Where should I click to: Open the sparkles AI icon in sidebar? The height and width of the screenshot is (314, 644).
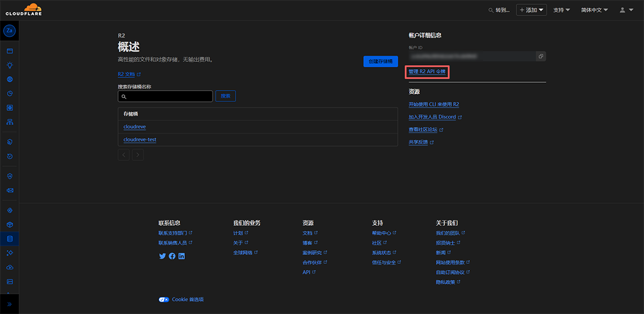tap(10, 253)
